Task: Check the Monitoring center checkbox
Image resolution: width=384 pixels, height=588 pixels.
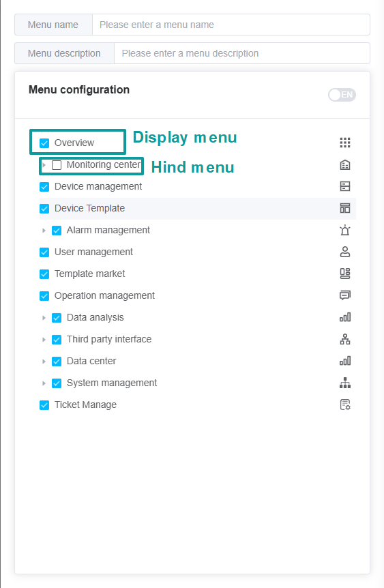Action: click(x=57, y=165)
